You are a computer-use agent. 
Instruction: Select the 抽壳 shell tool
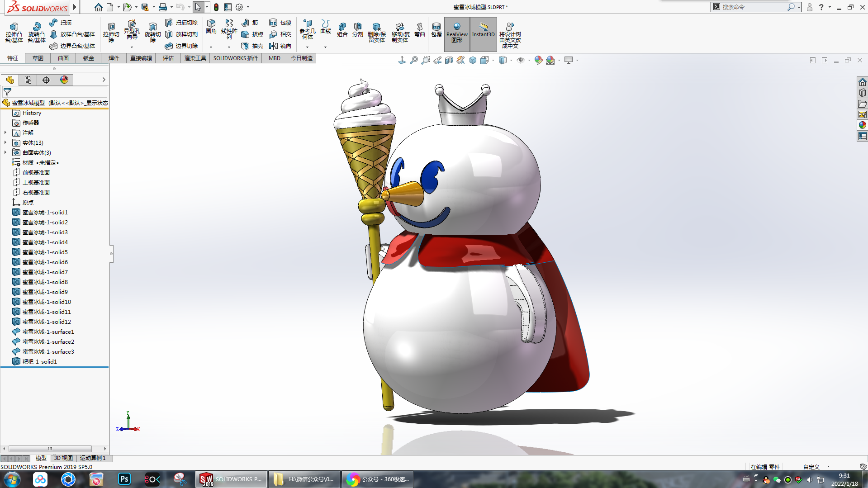tap(252, 46)
